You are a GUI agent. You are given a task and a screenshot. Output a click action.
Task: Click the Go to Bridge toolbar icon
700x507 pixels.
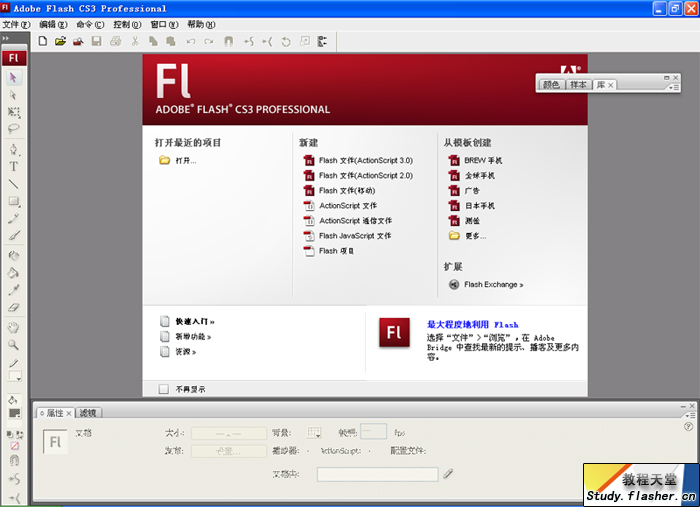pyautogui.click(x=78, y=42)
